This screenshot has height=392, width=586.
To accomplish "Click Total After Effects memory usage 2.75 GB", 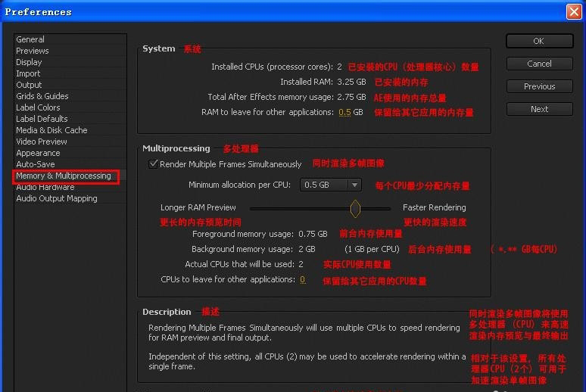I will pyautogui.click(x=351, y=97).
